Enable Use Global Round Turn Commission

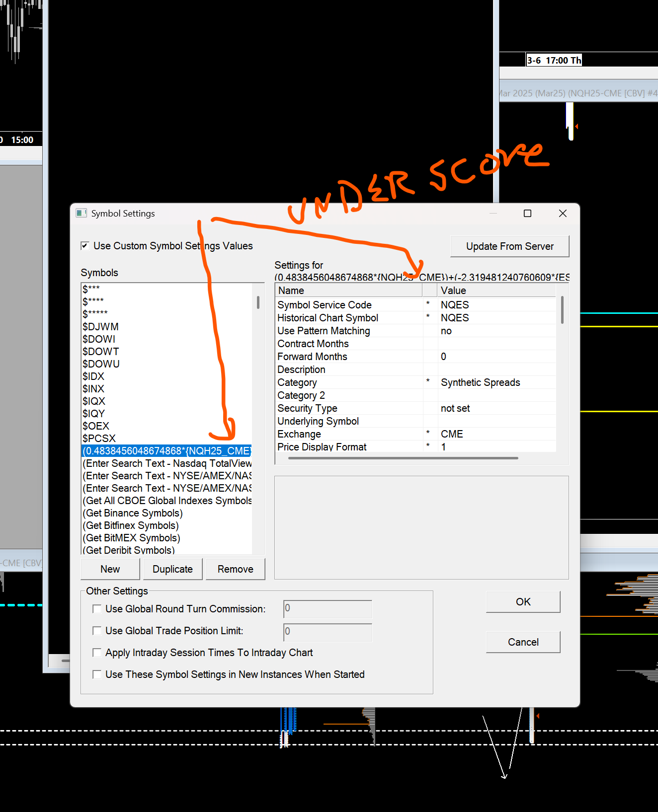click(x=97, y=609)
